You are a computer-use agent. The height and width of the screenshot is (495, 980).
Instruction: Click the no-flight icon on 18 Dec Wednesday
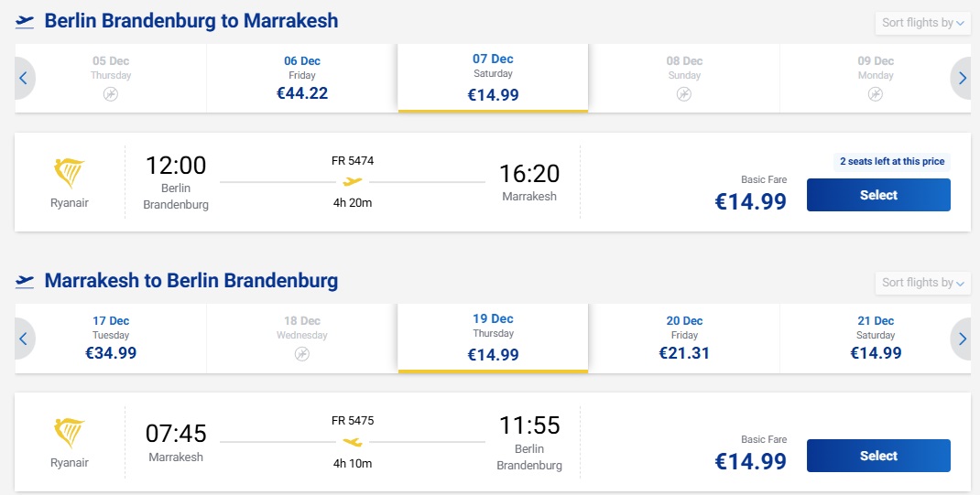(302, 354)
